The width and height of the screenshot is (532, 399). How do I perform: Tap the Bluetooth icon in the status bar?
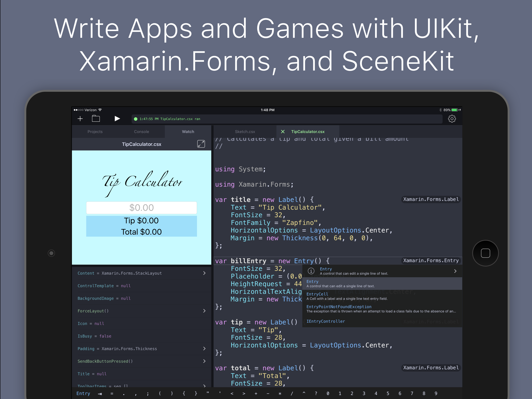coord(440,110)
